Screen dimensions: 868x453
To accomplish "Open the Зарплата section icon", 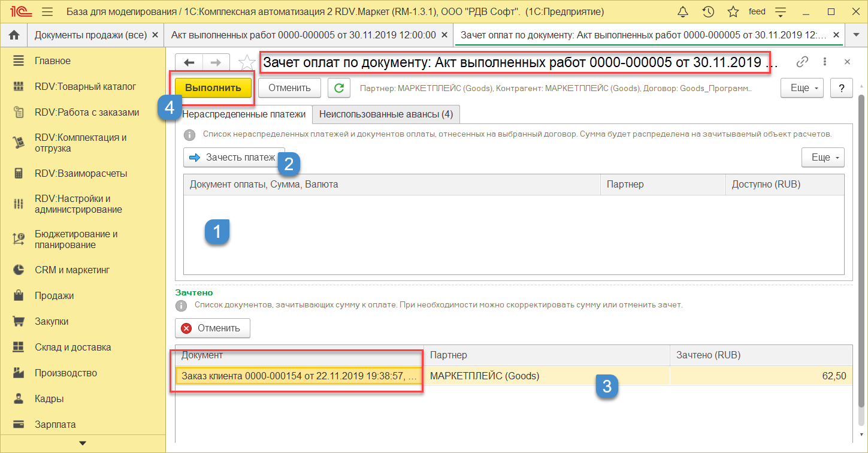I will (x=19, y=424).
